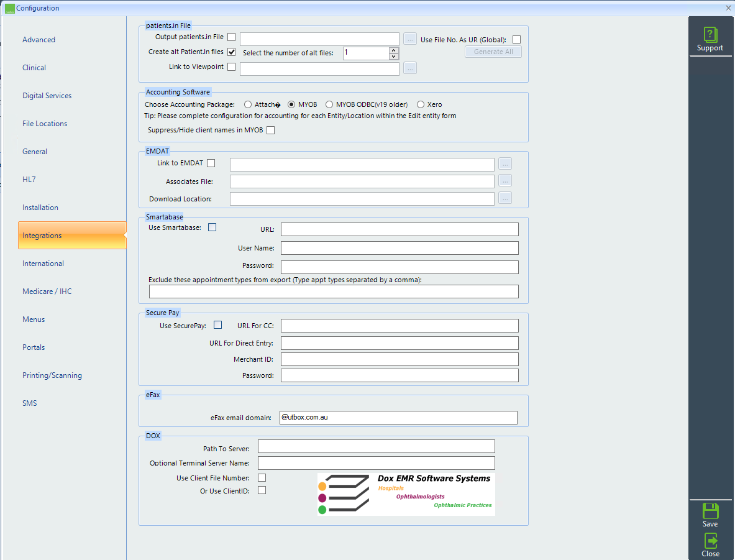Browse for the Link to Viewpoint path
This screenshot has height=560, width=735.
point(409,68)
